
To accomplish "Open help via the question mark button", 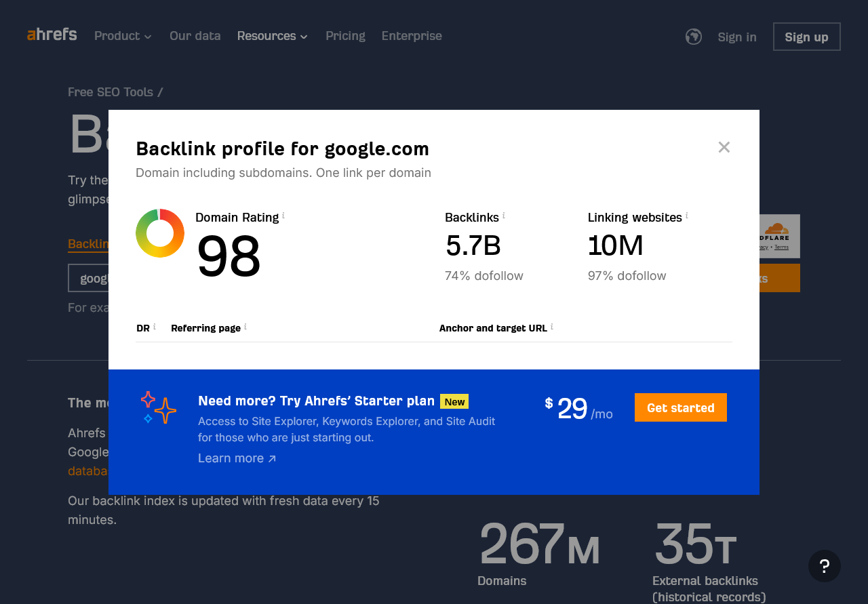I will tap(824, 566).
